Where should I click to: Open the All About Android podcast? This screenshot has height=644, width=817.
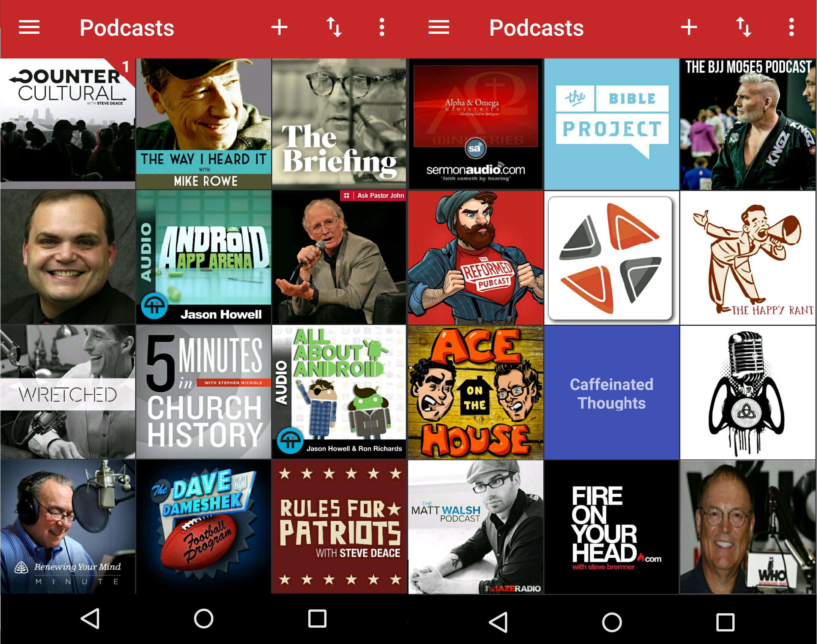[339, 392]
